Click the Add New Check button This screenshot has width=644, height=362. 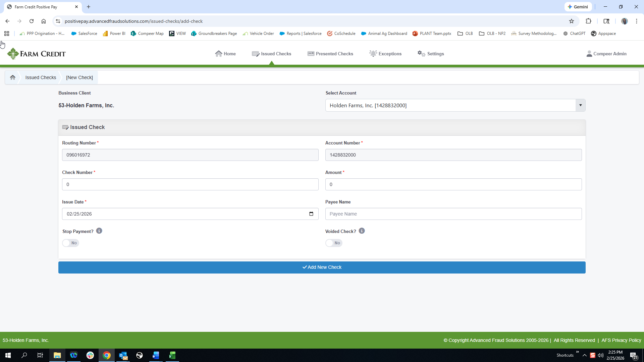pos(322,267)
